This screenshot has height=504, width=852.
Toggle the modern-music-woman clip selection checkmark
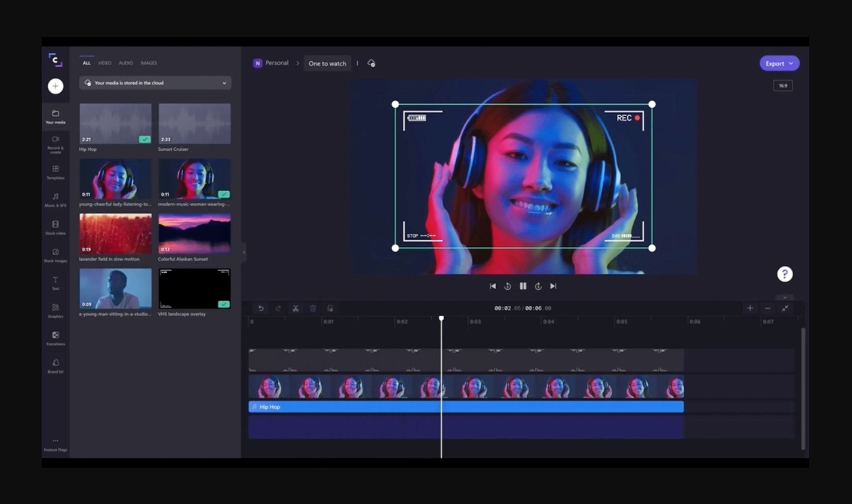224,194
